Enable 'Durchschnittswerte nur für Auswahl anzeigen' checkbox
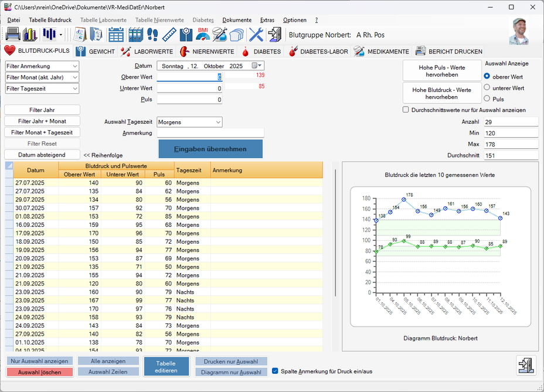544x392 pixels. pos(406,110)
